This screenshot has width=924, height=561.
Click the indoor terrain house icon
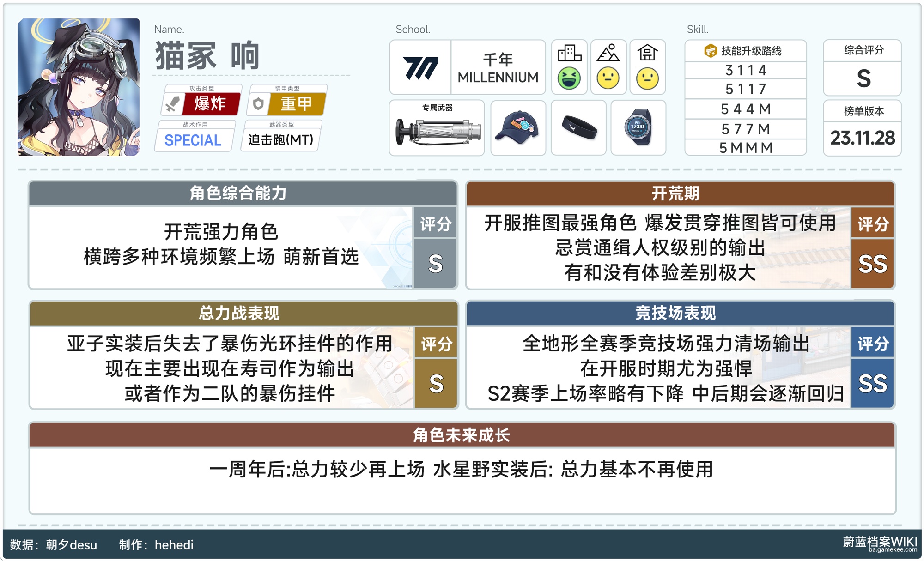[x=647, y=54]
